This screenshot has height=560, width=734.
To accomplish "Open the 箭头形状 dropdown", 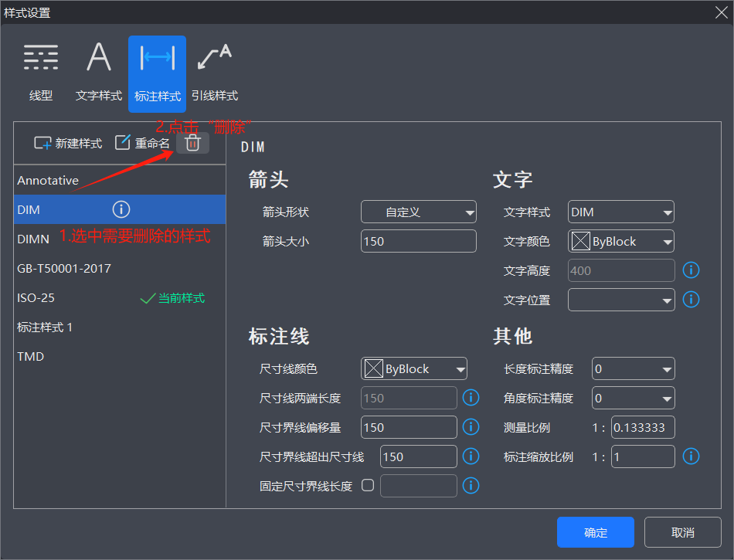I will tap(419, 212).
